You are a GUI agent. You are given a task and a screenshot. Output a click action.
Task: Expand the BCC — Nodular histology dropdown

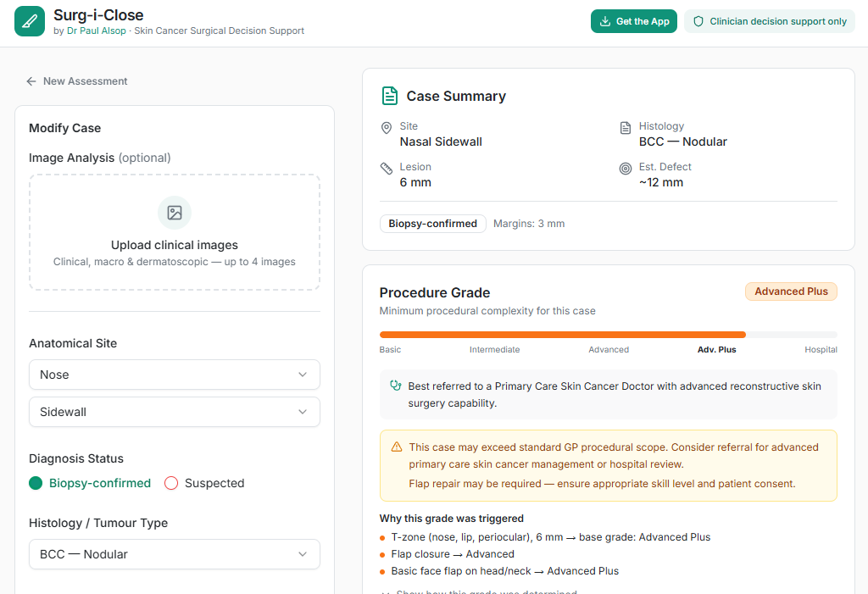(175, 554)
